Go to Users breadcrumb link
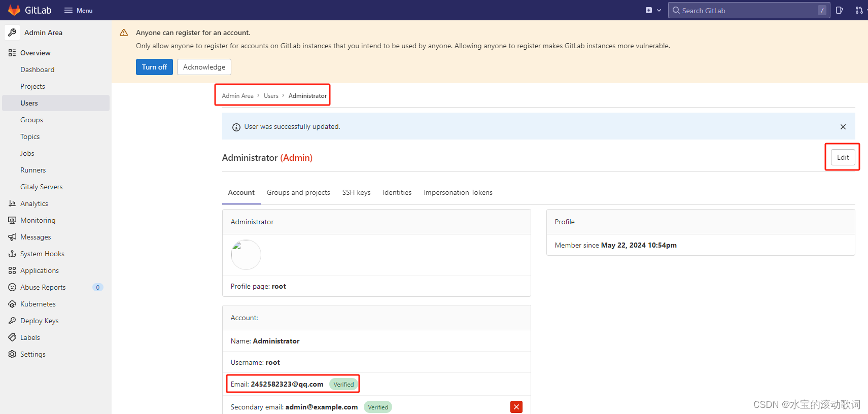 [x=271, y=96]
